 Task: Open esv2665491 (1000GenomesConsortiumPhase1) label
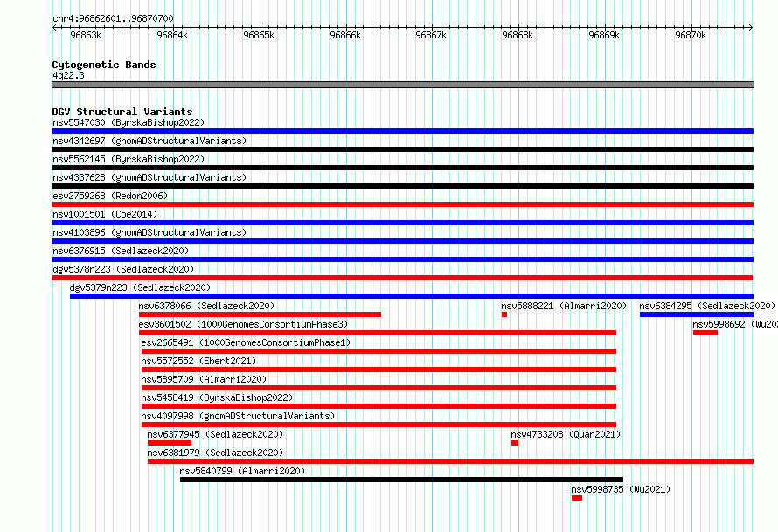pos(246,342)
